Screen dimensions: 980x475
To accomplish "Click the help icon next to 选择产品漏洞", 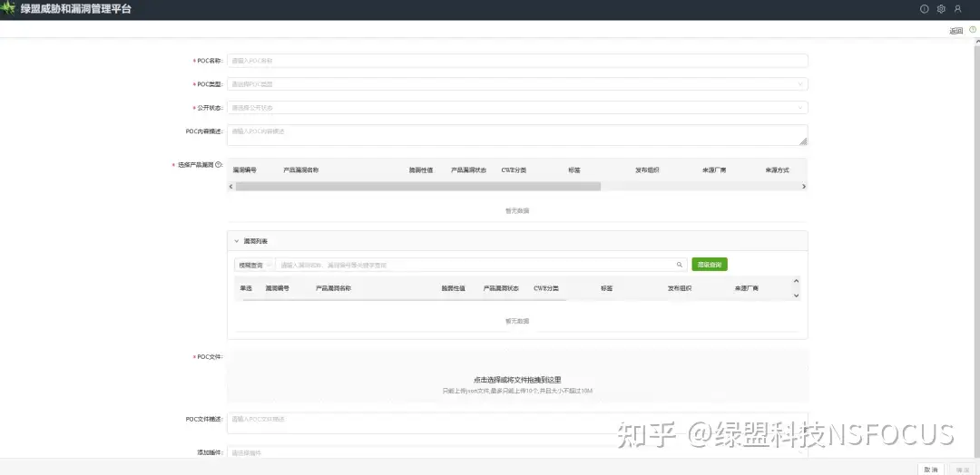I will tap(218, 165).
